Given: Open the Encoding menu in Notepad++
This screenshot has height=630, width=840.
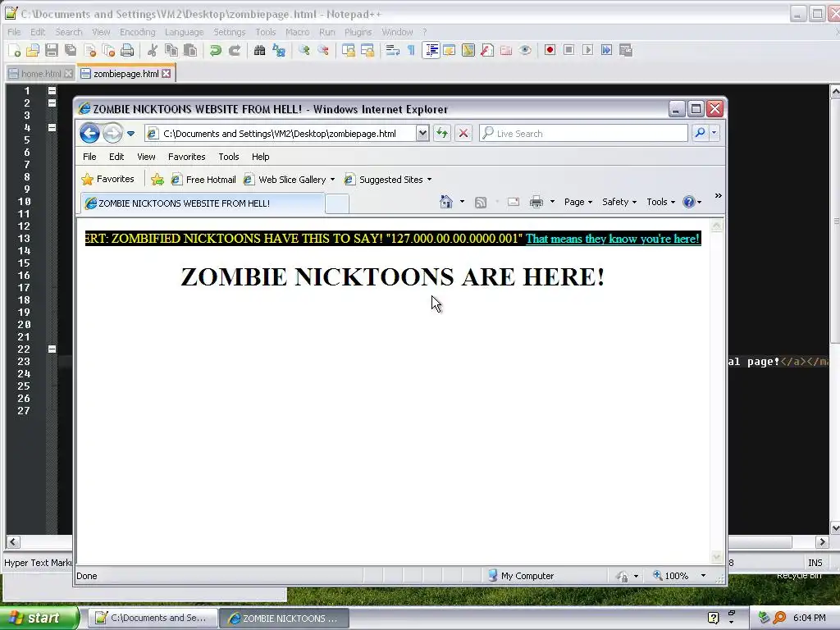Looking at the screenshot, I should click(137, 32).
